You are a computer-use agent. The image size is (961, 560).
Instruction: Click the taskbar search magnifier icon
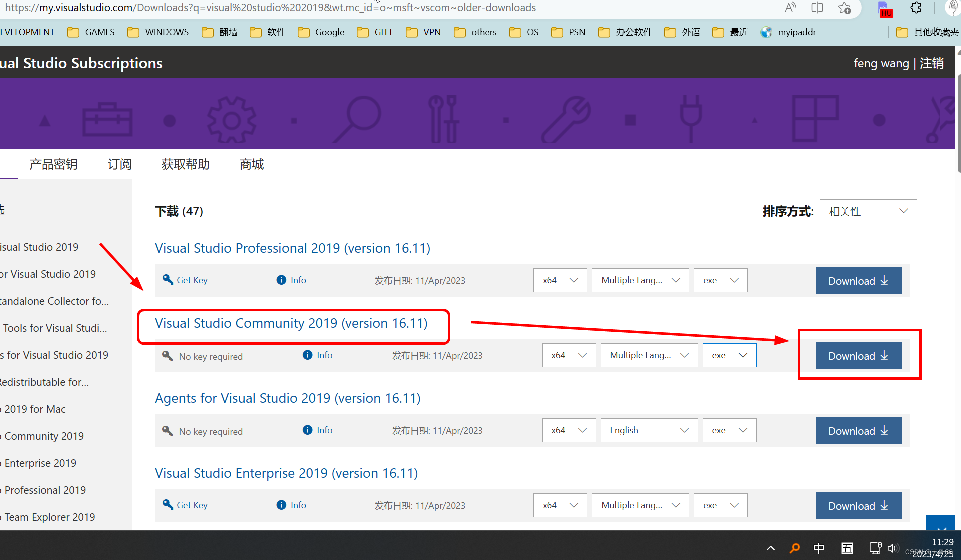tap(794, 548)
